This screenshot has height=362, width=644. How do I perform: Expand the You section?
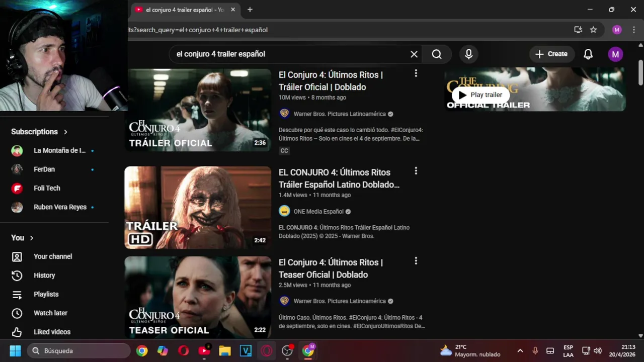[22, 238]
